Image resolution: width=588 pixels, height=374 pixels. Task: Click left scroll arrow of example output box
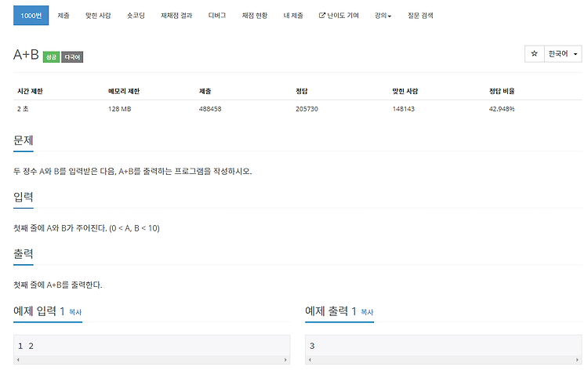[x=310, y=360]
